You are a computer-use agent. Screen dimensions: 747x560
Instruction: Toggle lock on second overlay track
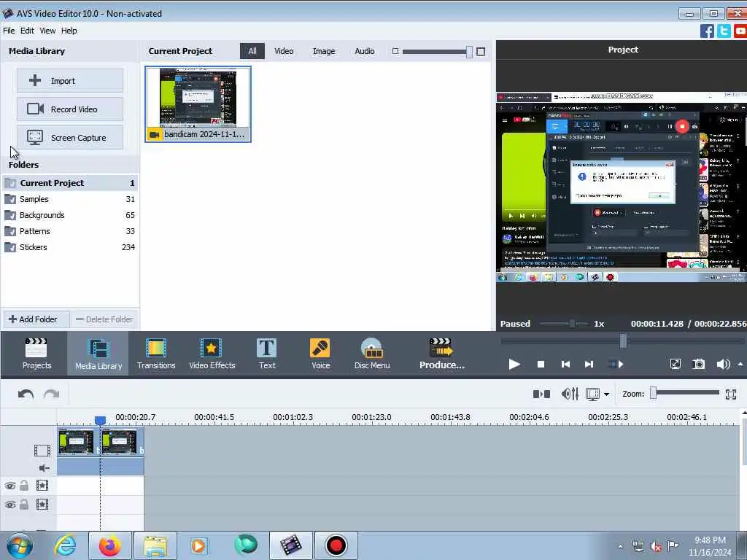(24, 505)
